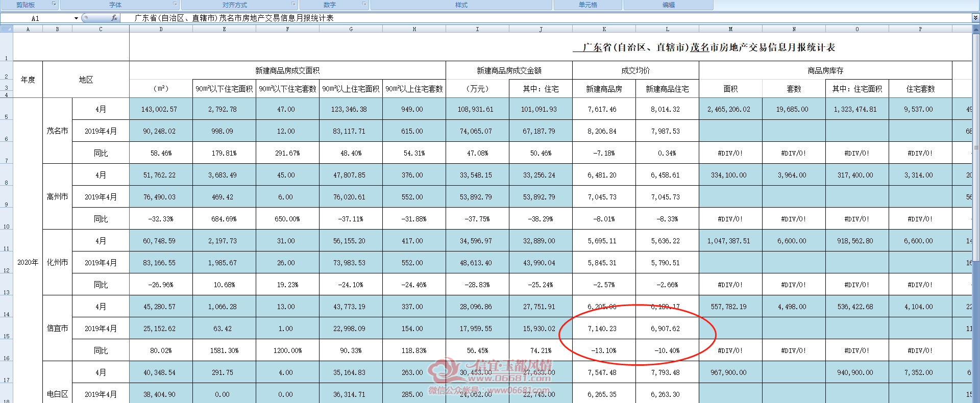Open the 字体 group dialog launcher
This screenshot has width=980, height=403.
point(175,4)
